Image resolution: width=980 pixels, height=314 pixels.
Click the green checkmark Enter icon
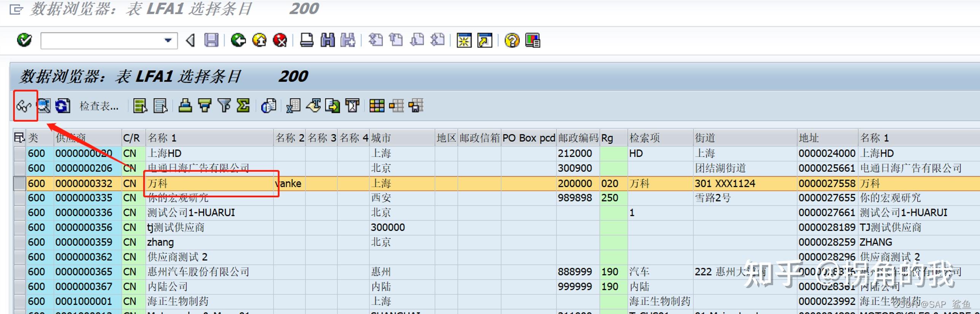pyautogui.click(x=24, y=40)
